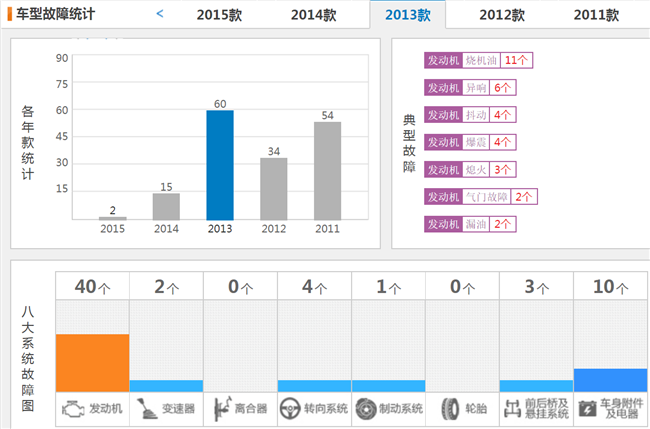Select the active 2013款 tab
Image resolution: width=650 pixels, height=429 pixels.
pos(408,15)
